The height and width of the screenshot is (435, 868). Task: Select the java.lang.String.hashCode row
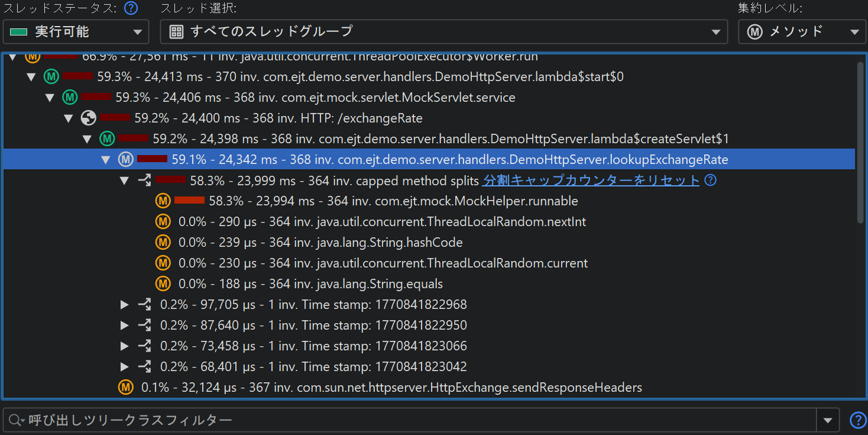tap(320, 243)
